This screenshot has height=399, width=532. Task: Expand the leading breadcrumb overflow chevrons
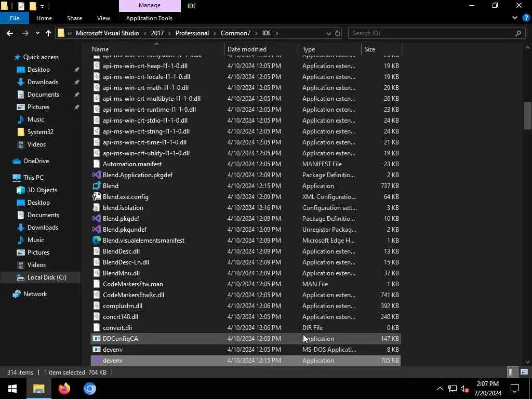(x=70, y=33)
